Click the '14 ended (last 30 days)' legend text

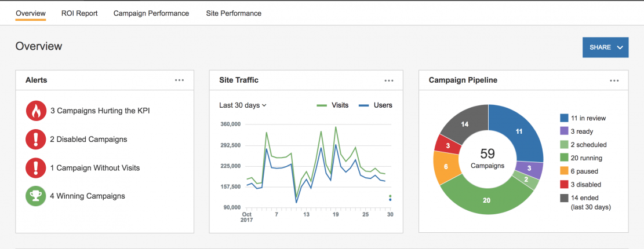591,203
